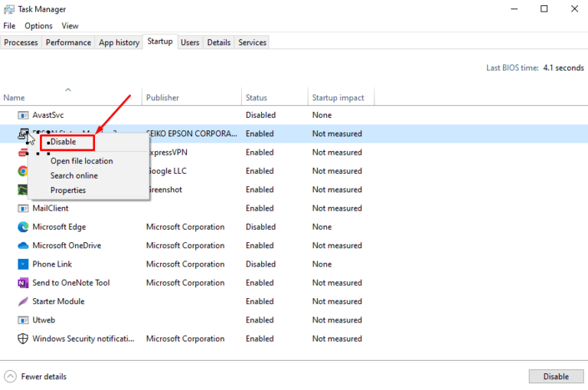Select the Send to OneNote Tool name
The image size is (588, 390).
[71, 283]
